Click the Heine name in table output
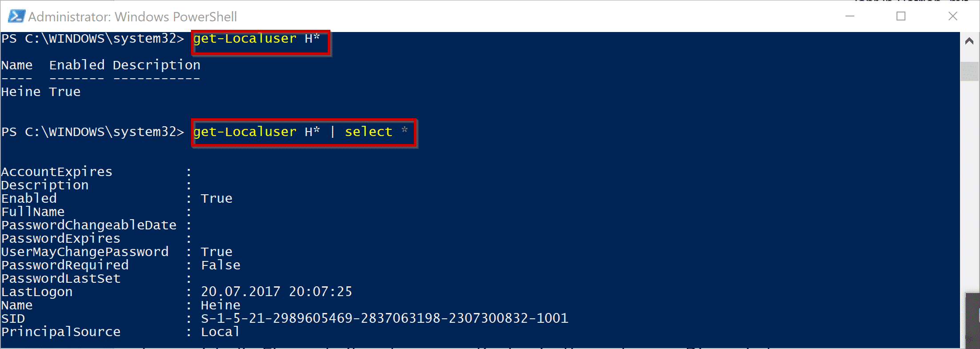Viewport: 980px width, 349px height. point(21,92)
